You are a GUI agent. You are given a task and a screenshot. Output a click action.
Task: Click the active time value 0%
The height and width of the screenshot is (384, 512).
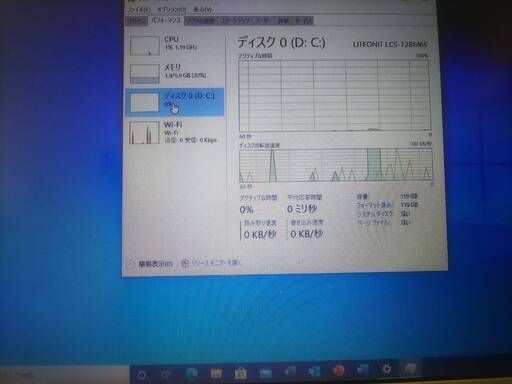click(x=246, y=210)
